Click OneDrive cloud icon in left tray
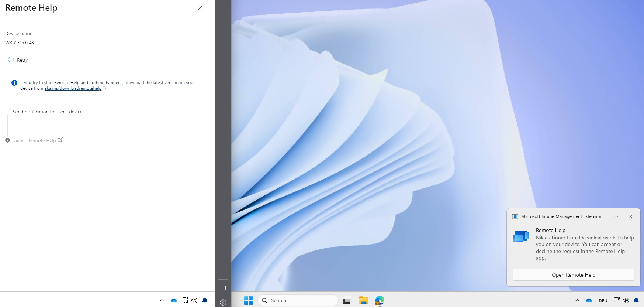644x307 pixels. click(174, 300)
